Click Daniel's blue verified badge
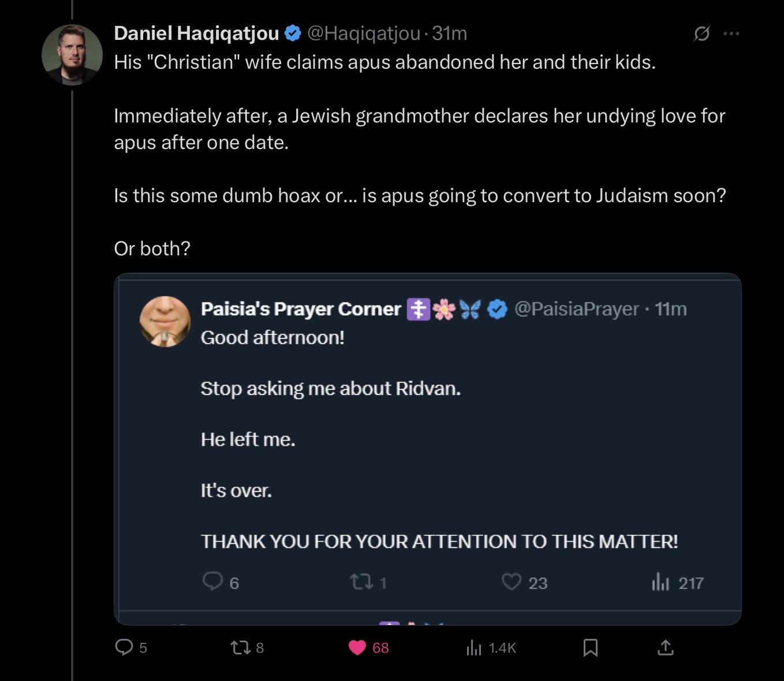The width and height of the screenshot is (784, 681). click(x=293, y=34)
